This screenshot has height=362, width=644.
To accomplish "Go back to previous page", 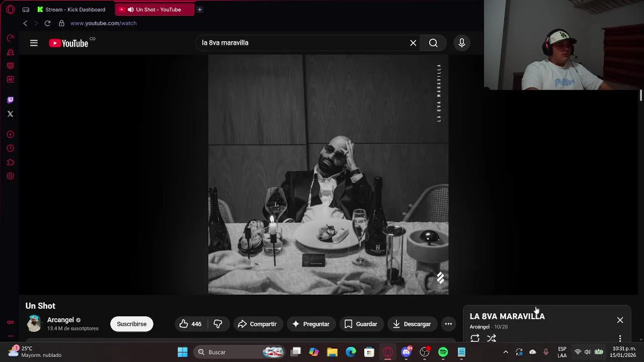I will click(25, 23).
